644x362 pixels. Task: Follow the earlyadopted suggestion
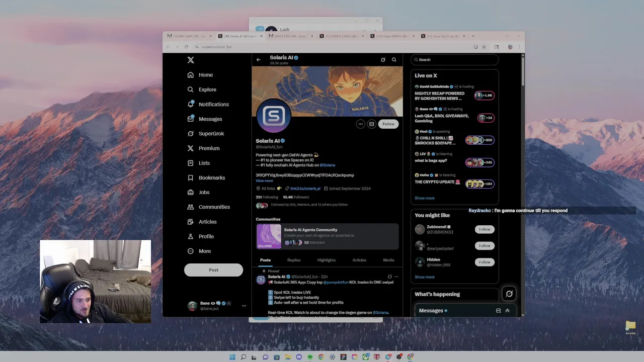click(485, 246)
